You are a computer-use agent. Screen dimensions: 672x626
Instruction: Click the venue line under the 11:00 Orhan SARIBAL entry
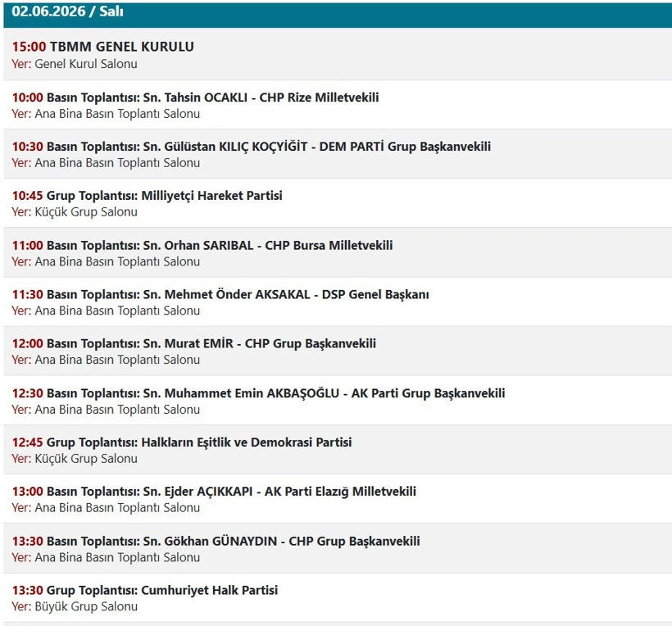click(106, 262)
